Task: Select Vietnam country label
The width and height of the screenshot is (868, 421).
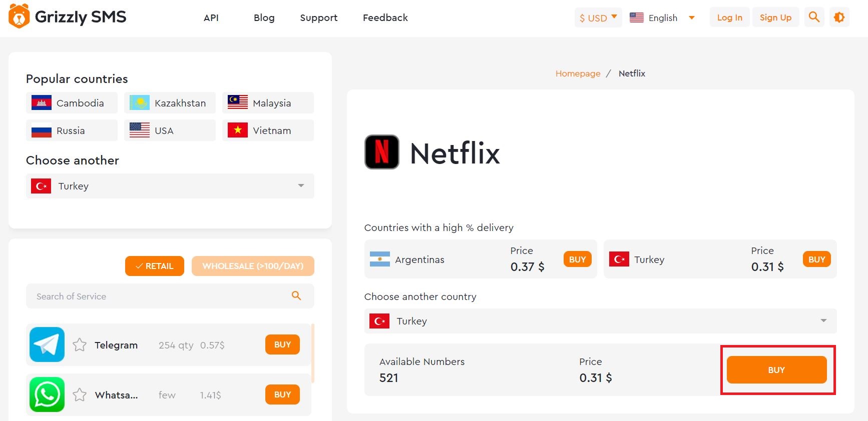Action: (x=272, y=130)
